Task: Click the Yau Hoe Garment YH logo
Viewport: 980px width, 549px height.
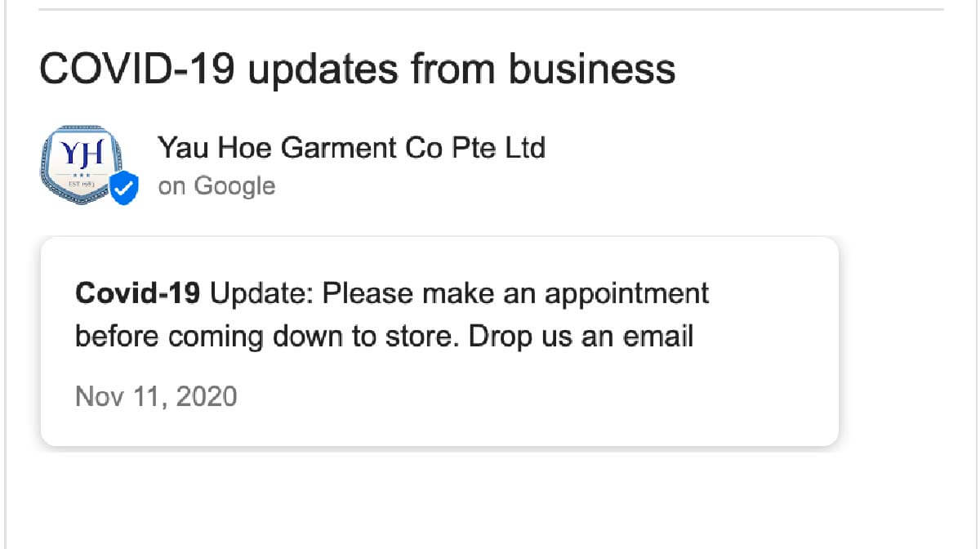Action: click(80, 165)
